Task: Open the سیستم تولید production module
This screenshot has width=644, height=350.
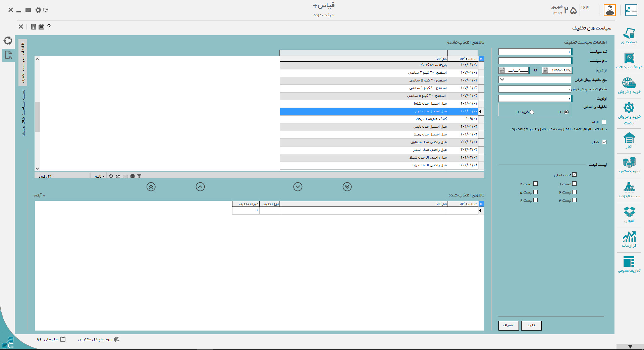Action: [629, 190]
